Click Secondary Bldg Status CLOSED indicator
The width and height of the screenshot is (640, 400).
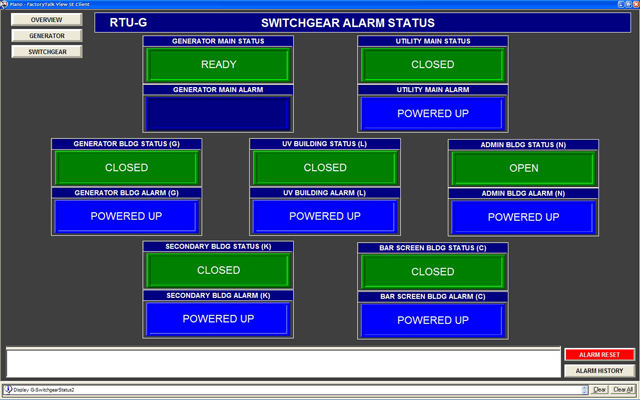pyautogui.click(x=219, y=270)
